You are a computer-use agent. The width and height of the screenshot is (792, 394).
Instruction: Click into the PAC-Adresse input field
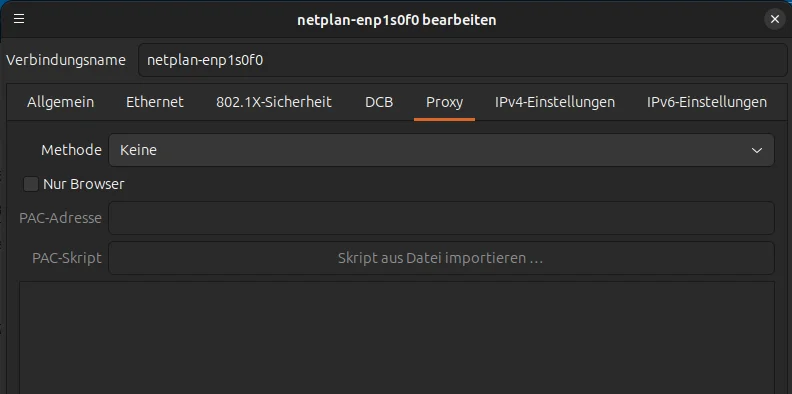[x=441, y=218]
